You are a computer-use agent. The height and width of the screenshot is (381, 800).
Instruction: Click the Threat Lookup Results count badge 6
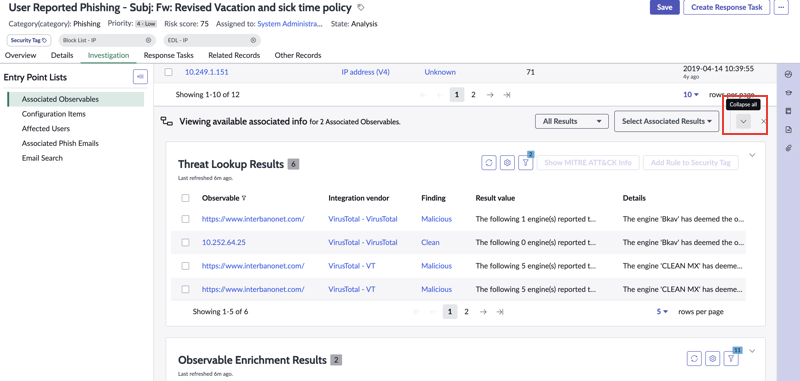point(293,164)
